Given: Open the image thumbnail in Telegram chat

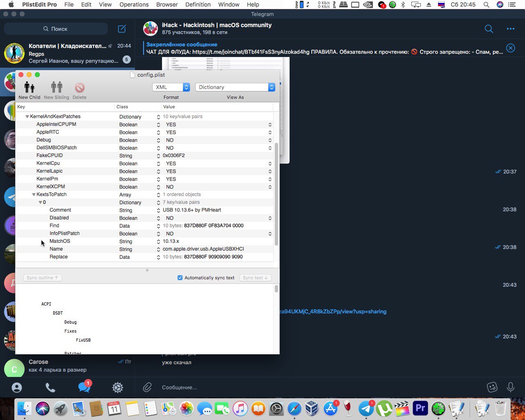Looking at the screenshot, I should pyautogui.click(x=226, y=110).
